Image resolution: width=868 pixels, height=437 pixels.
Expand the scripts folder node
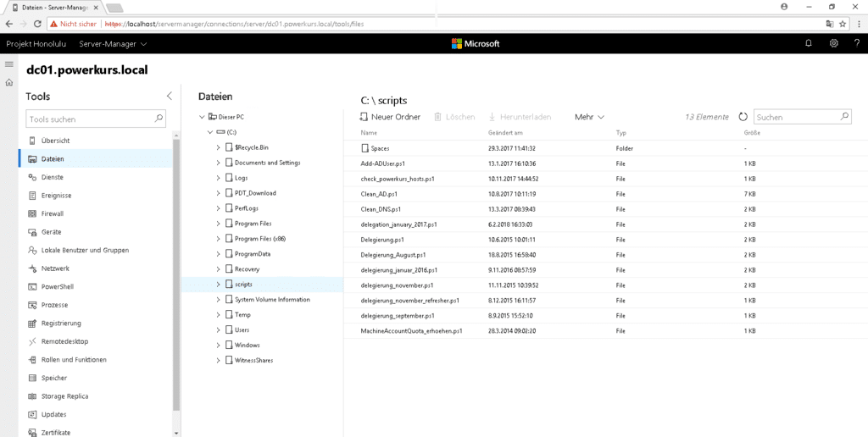tap(218, 285)
